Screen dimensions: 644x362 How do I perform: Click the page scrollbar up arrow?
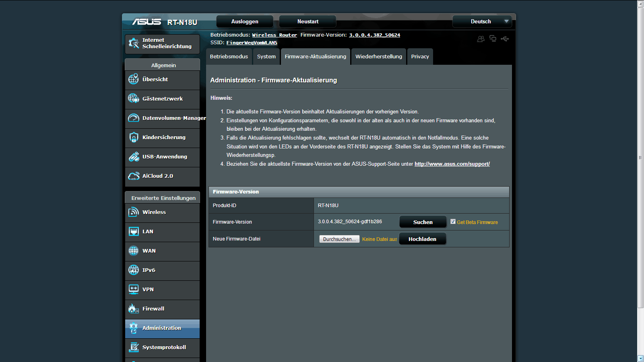640,4
